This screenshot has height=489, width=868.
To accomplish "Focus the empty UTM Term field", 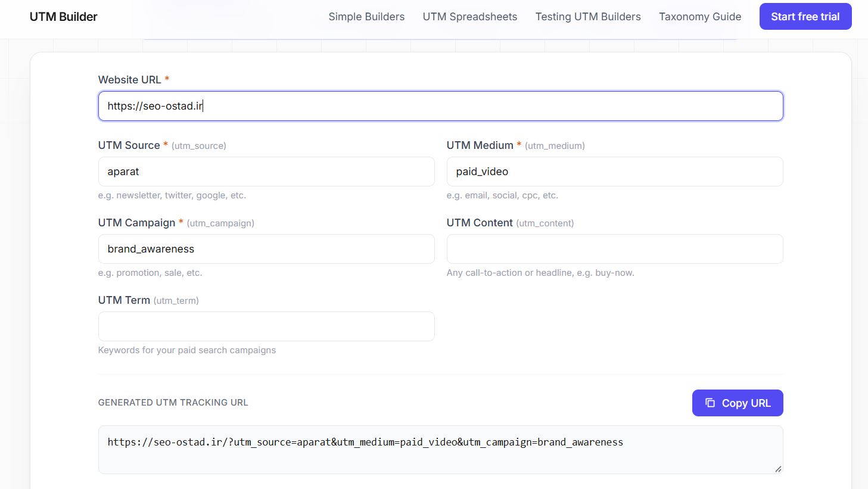I will (266, 326).
